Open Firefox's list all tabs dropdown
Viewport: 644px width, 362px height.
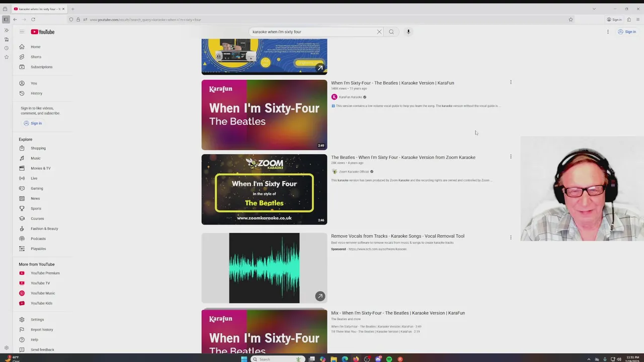(x=594, y=9)
